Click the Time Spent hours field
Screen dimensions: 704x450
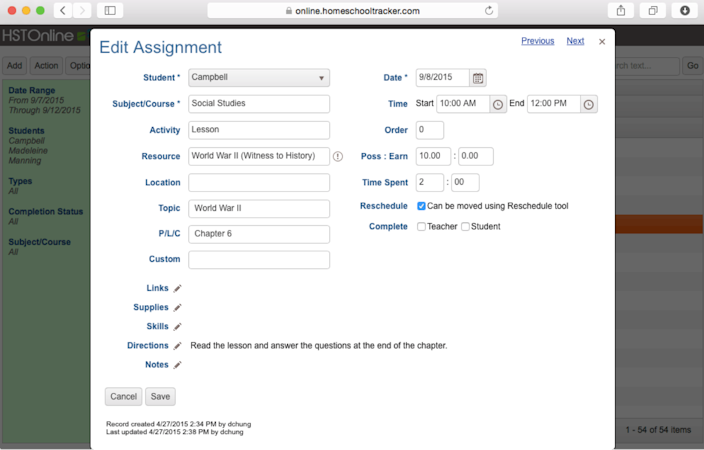click(x=430, y=182)
